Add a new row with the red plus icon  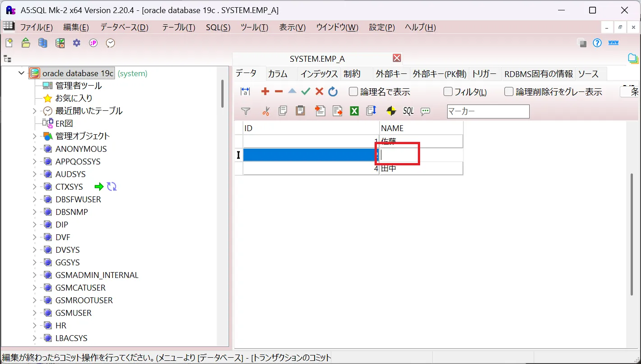pos(265,91)
